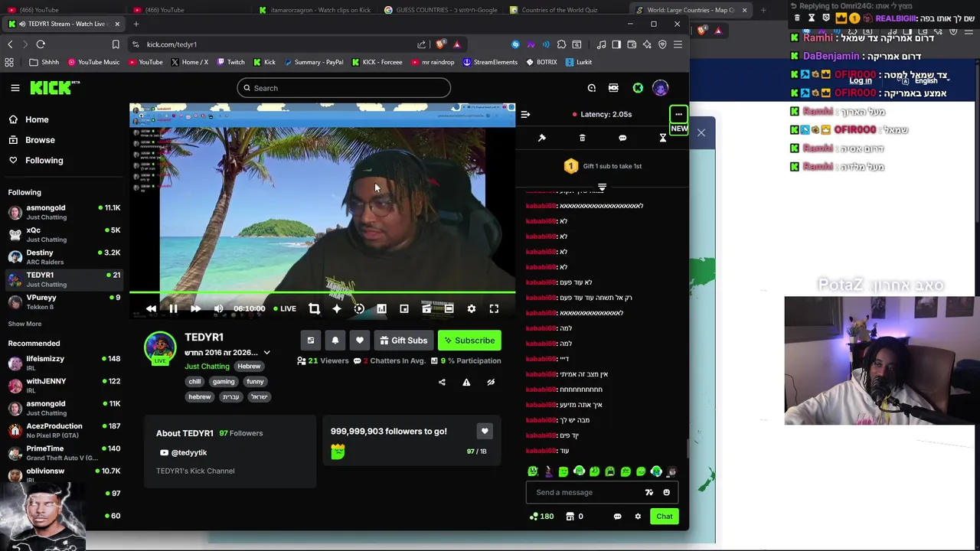Image resolution: width=980 pixels, height=551 pixels.
Task: Share the stream via share icon
Action: pos(442,382)
